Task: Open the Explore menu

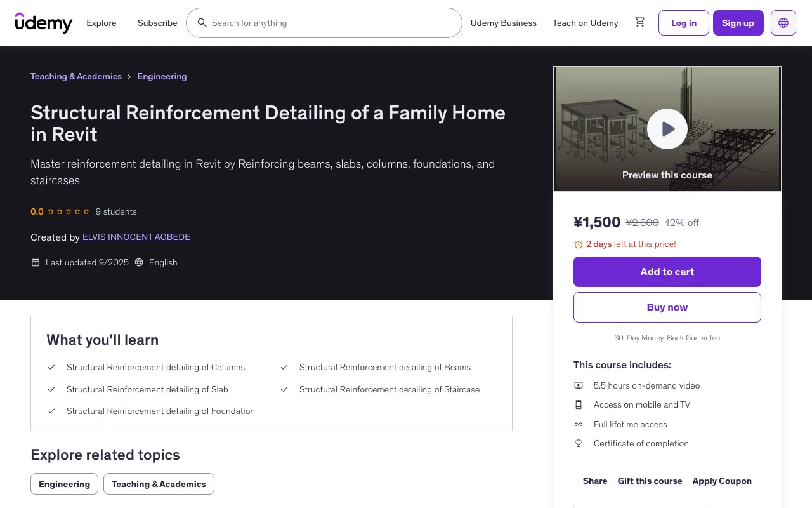Action: click(101, 23)
